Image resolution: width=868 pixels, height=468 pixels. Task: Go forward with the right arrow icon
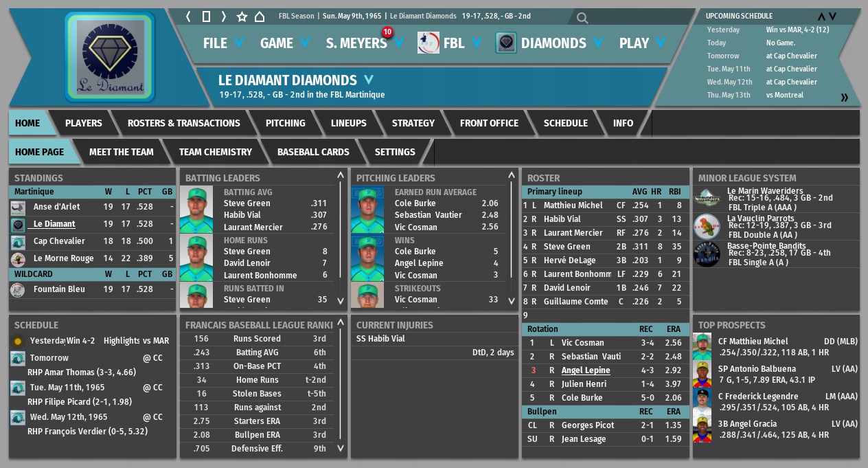coord(223,16)
